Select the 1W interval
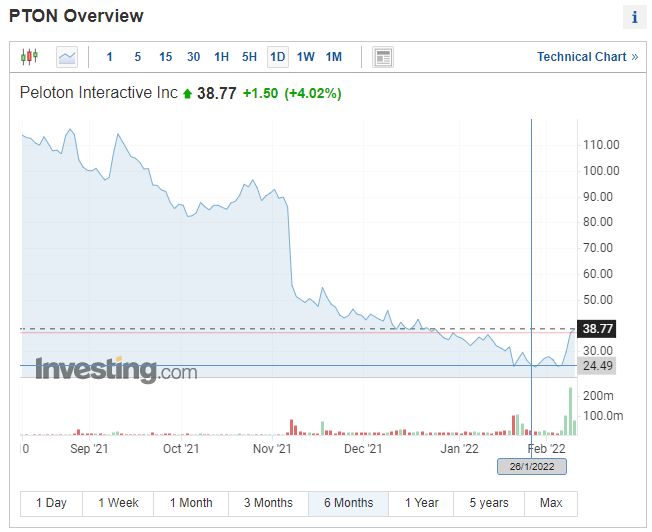This screenshot has height=532, width=652. pos(305,57)
